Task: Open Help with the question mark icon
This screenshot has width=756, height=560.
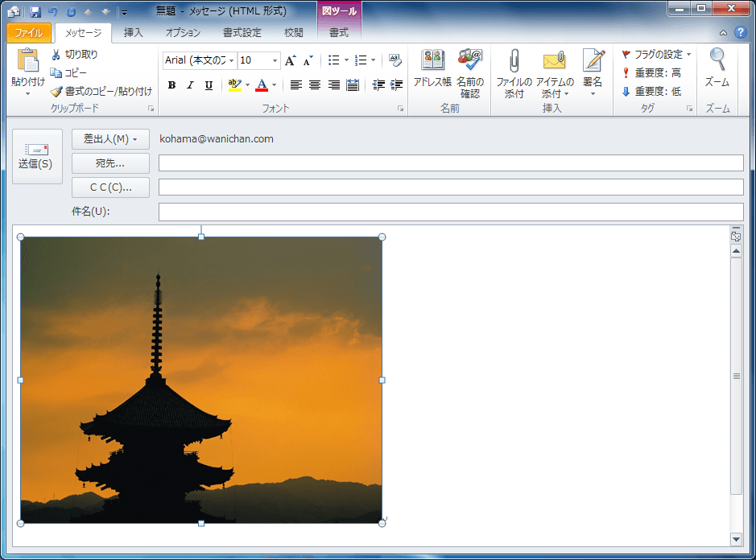Action: pyautogui.click(x=741, y=32)
